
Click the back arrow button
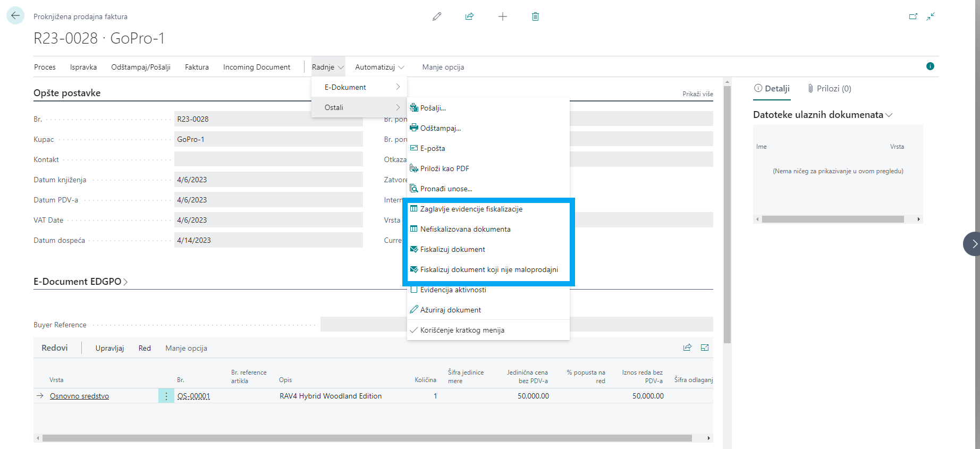coord(15,16)
